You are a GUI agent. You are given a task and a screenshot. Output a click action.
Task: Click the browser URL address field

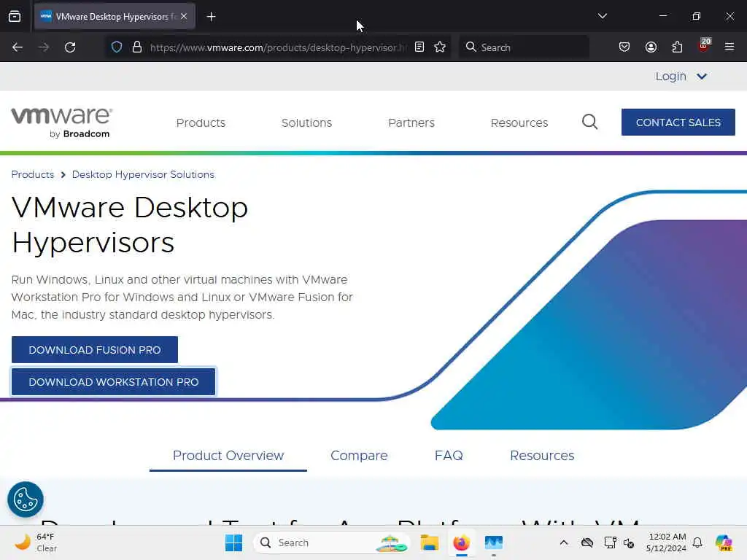[x=278, y=47]
